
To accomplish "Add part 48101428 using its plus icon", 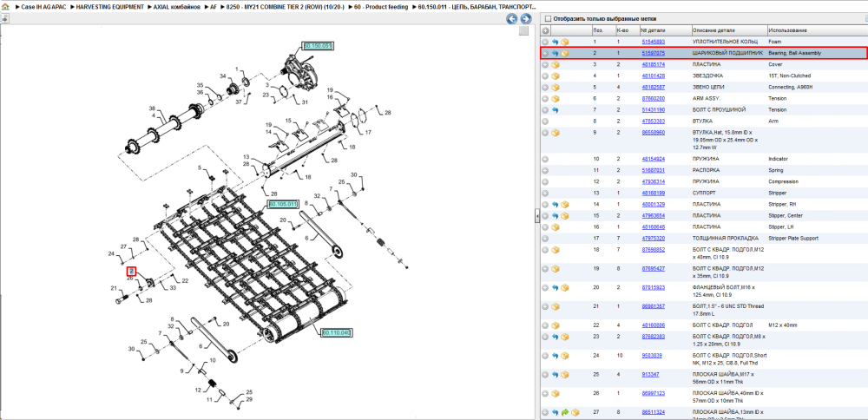I will 545,75.
